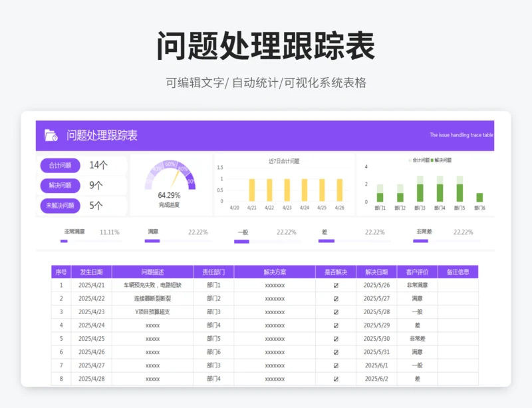Select cell 连接器断裂断裂
Viewport: 532px width, 408px height.
pos(153,299)
